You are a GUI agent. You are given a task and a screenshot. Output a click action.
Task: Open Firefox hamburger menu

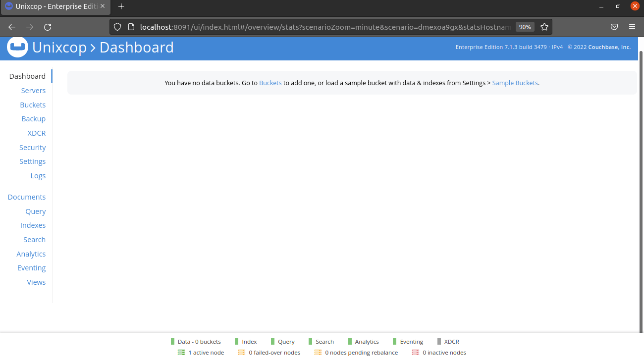pyautogui.click(x=632, y=27)
